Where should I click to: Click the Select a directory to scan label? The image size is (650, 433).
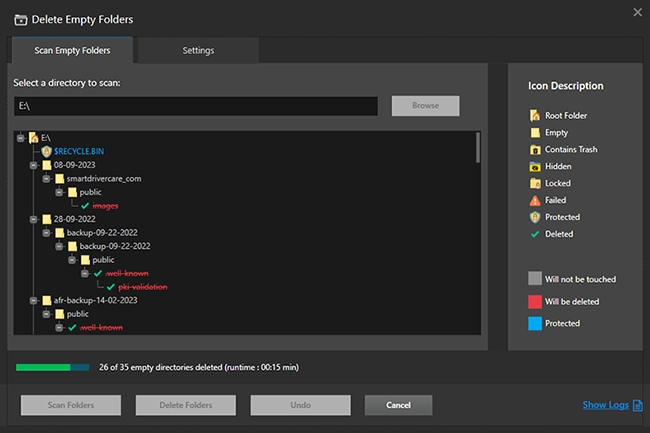[x=67, y=83]
